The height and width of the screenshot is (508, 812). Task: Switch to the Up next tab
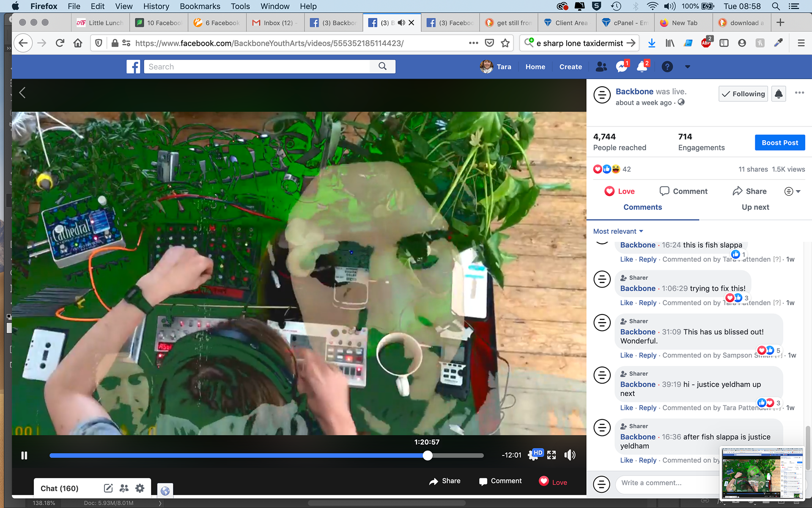tap(755, 207)
